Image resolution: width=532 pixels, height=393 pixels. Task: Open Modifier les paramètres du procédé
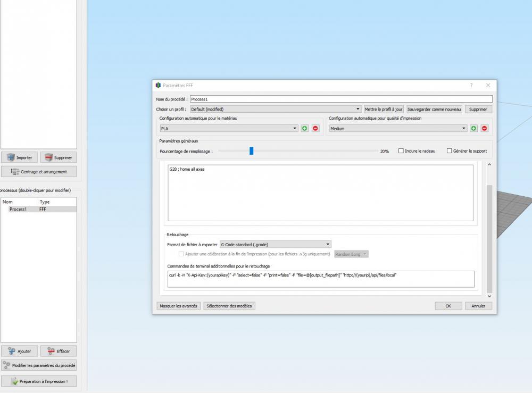[x=39, y=365]
